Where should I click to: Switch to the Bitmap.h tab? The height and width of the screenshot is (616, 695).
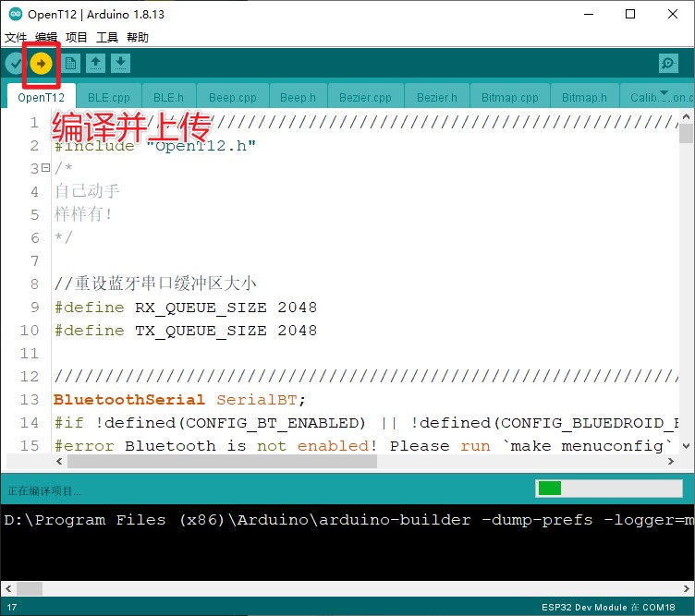[584, 97]
